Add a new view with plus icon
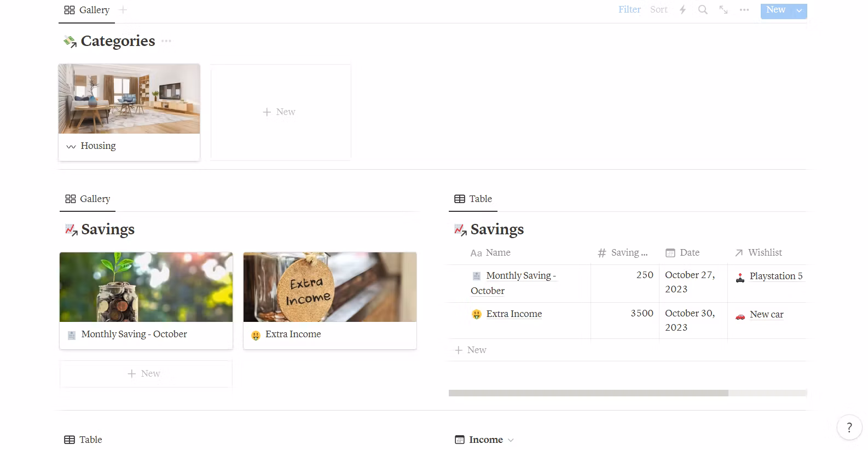This screenshot has width=868, height=450. pos(123,10)
